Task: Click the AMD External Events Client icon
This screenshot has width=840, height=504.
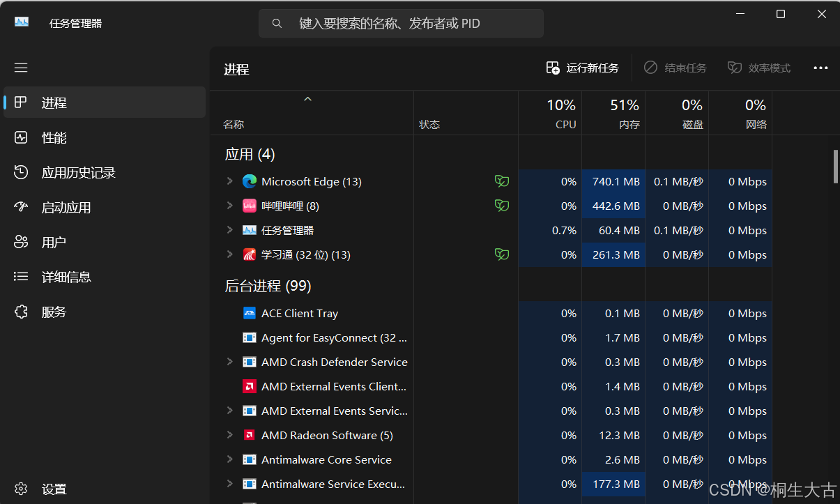Action: tap(249, 386)
